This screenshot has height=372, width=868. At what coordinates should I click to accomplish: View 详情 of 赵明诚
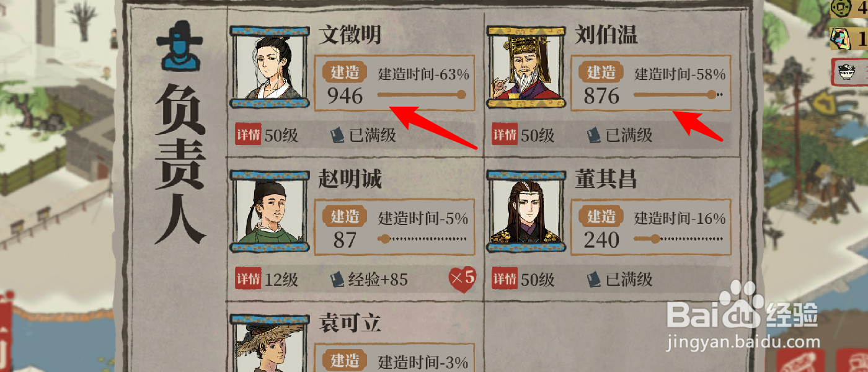(x=248, y=279)
